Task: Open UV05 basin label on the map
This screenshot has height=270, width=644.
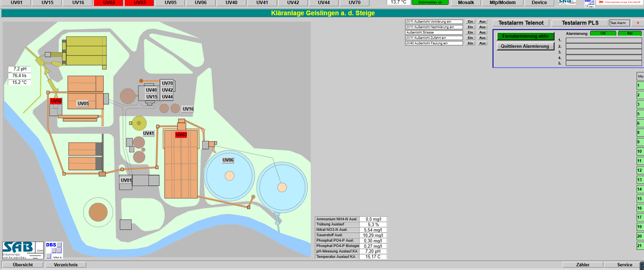Action: click(x=83, y=104)
